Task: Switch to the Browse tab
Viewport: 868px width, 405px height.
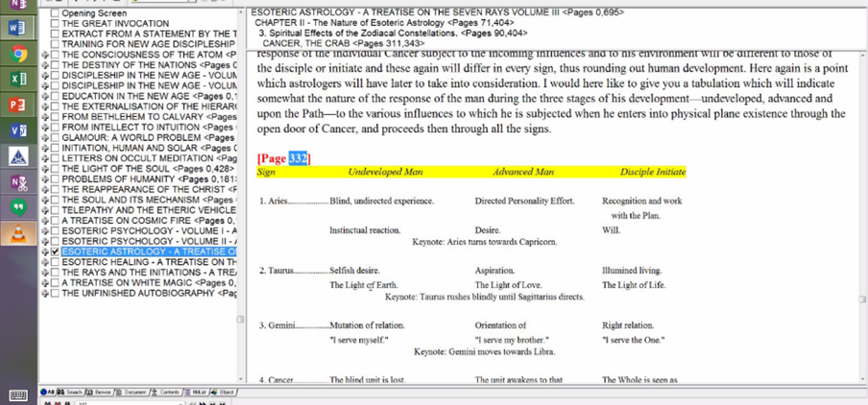Action: pyautogui.click(x=99, y=392)
